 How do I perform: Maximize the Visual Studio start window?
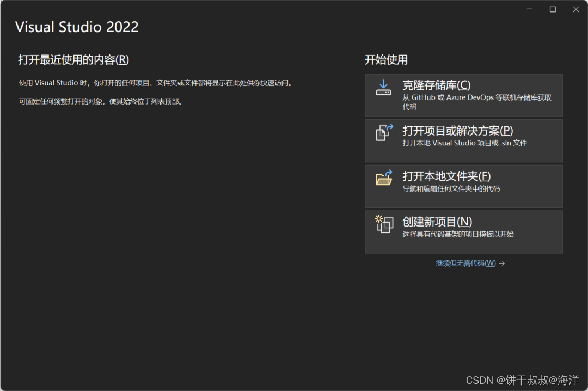tap(553, 9)
